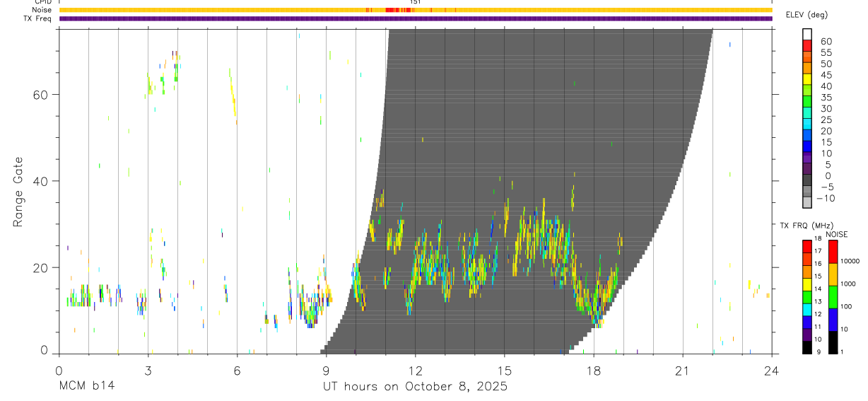Click the purple TX Freq strip

point(416,18)
